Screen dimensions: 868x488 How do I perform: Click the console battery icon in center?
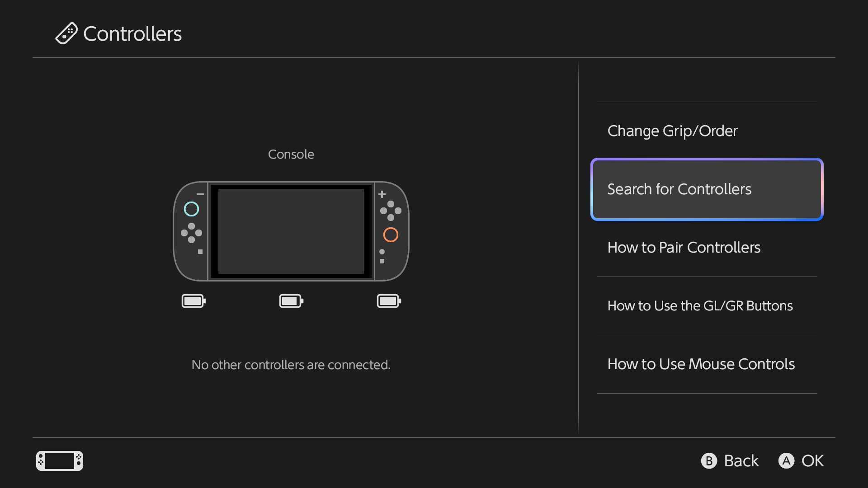pos(292,301)
